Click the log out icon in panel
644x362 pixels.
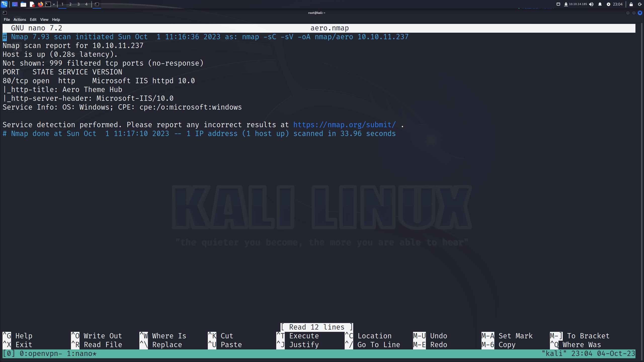pos(640,4)
